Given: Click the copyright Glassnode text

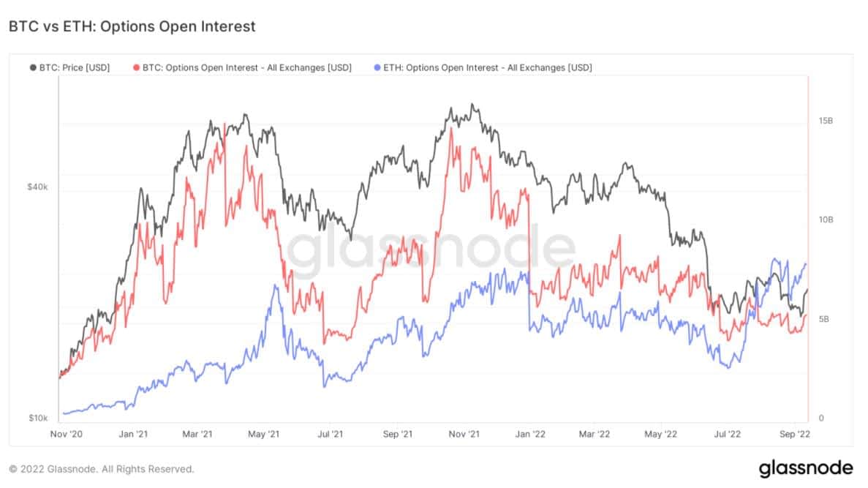Looking at the screenshot, I should 102,469.
